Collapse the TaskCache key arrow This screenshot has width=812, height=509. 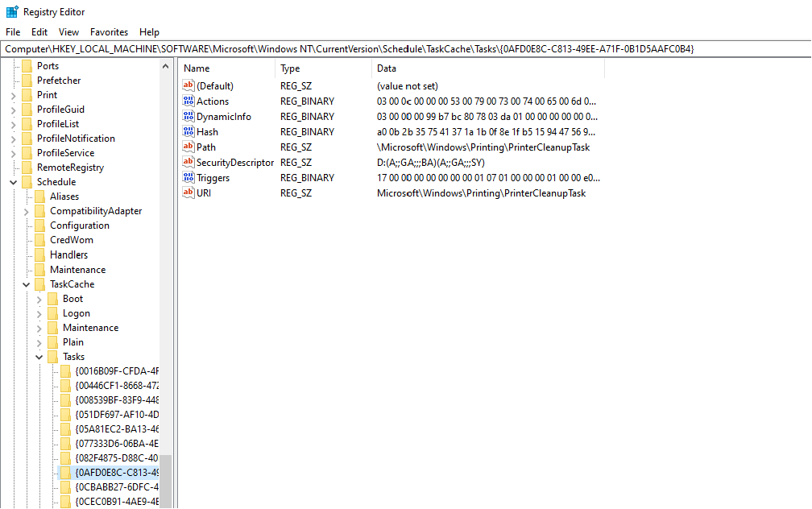(x=27, y=284)
